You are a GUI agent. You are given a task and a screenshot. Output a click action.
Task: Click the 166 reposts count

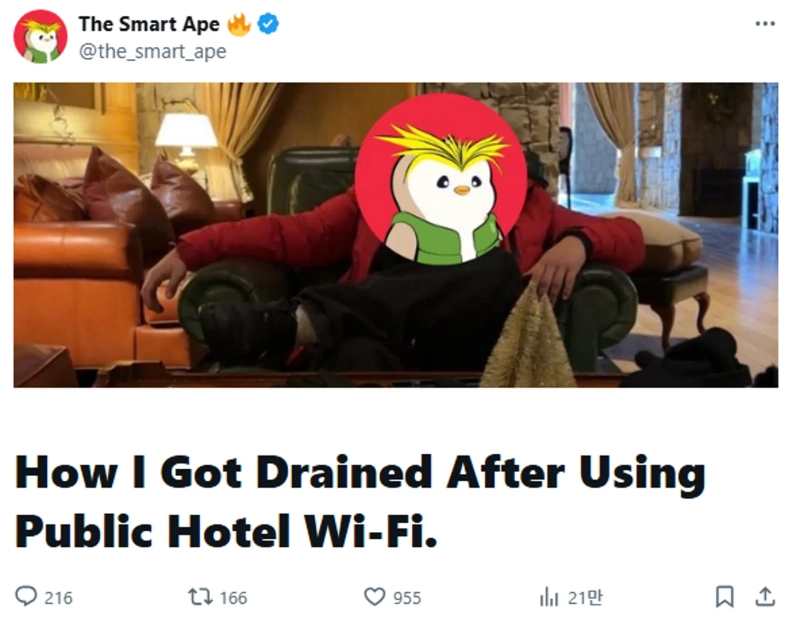pyautogui.click(x=233, y=597)
